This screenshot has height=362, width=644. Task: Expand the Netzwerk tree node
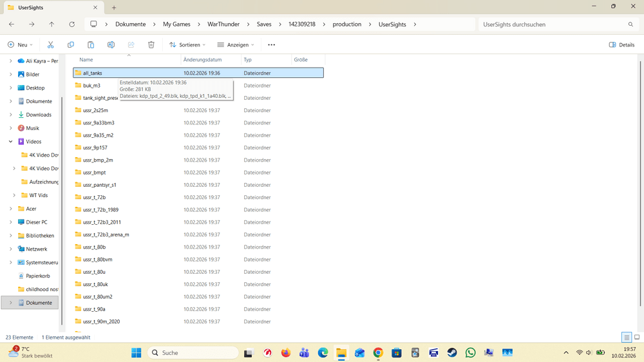[x=11, y=249]
